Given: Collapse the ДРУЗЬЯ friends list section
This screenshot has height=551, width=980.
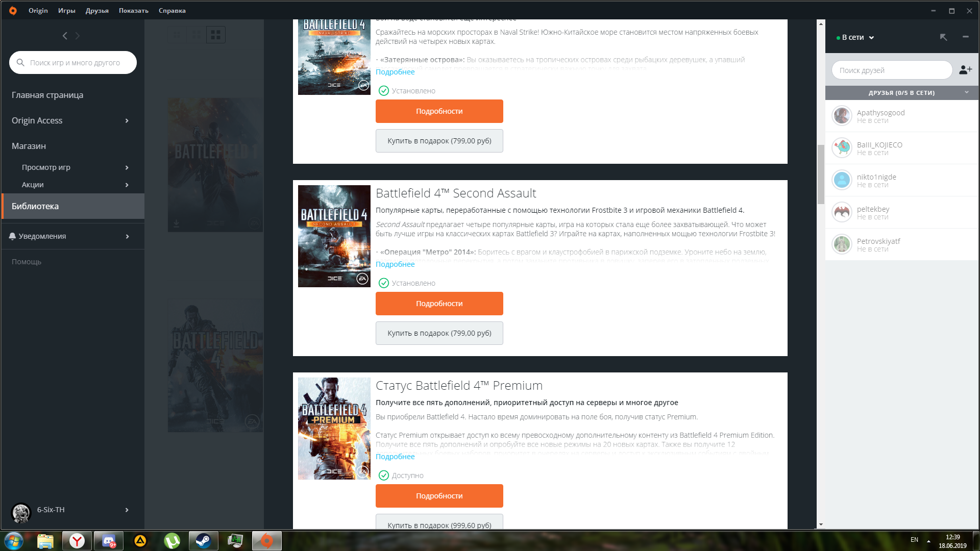Looking at the screenshot, I should point(966,92).
